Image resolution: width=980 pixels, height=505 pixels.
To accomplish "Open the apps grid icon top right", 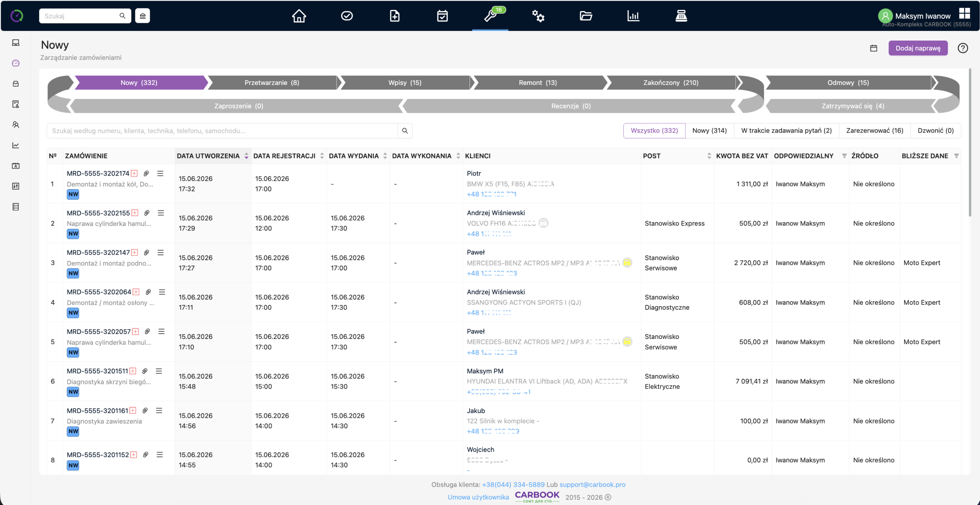I will [x=964, y=13].
